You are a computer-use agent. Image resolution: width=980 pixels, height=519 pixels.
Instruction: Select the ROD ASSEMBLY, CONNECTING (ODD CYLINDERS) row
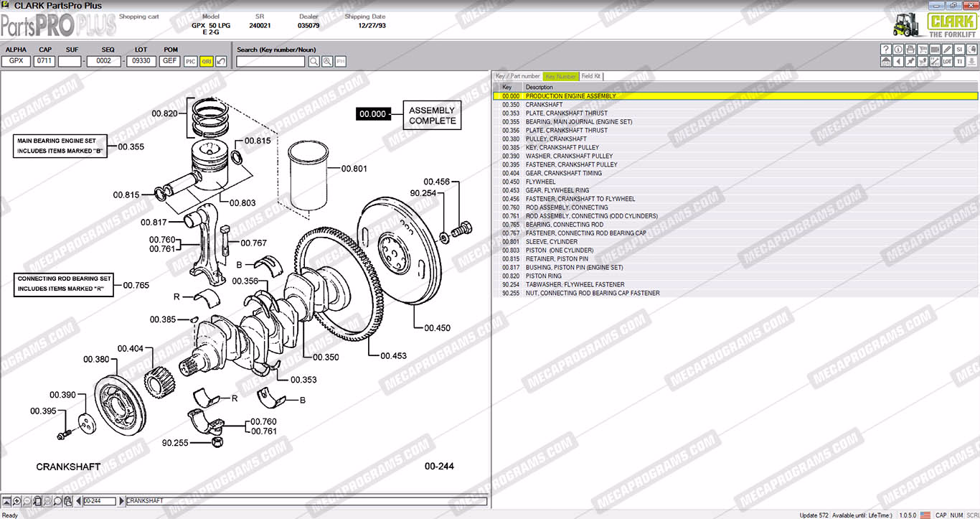(735, 216)
